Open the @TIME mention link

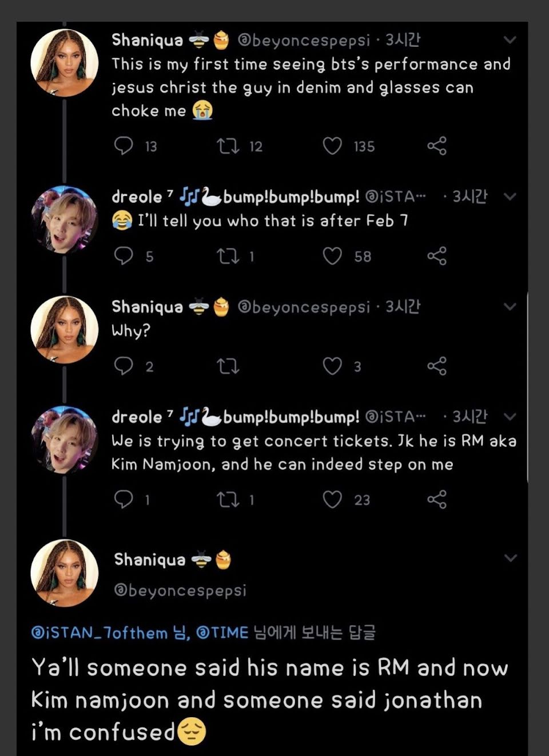[222, 633]
